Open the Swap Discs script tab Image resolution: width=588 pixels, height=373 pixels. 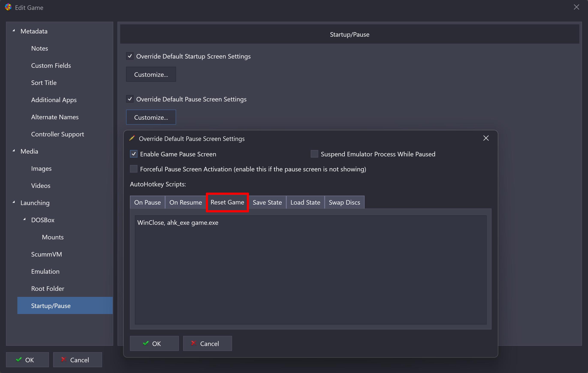click(344, 202)
